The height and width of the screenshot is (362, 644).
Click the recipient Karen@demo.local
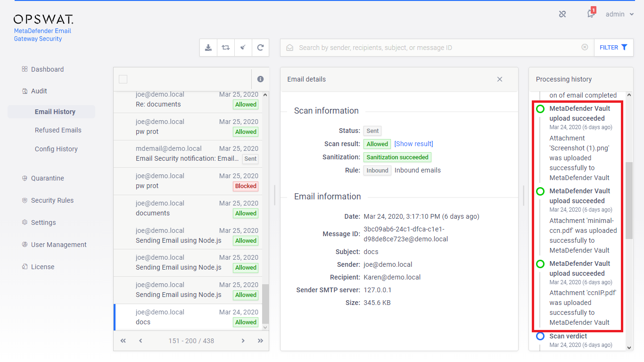(x=392, y=277)
